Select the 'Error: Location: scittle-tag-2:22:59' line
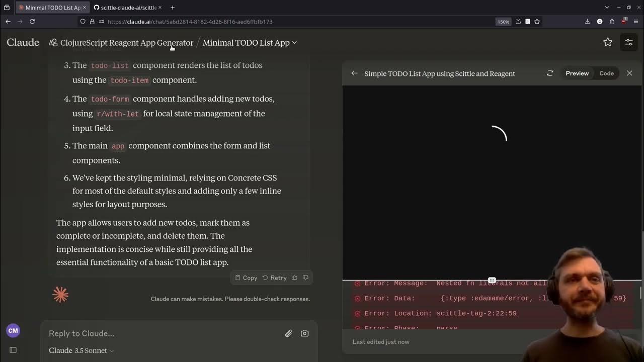Viewport: 644px width, 362px height. [440, 313]
